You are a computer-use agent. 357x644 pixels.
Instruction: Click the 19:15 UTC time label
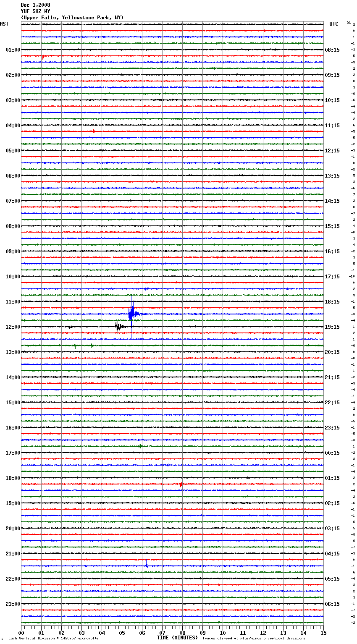[x=332, y=327]
